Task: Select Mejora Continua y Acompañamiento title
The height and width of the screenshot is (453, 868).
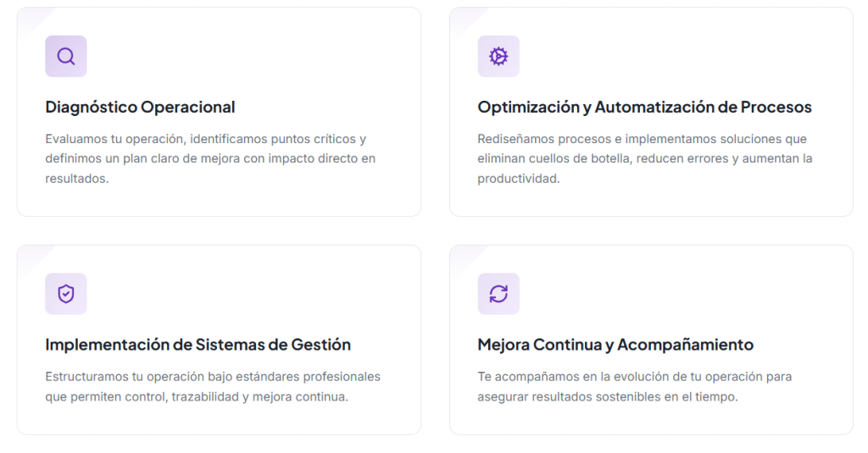Action: coord(615,345)
